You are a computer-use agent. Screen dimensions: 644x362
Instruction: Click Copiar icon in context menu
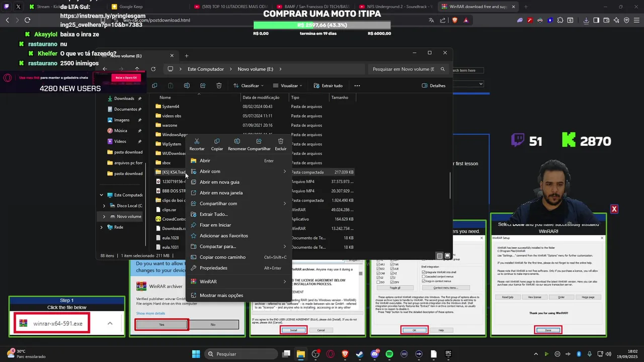click(217, 141)
